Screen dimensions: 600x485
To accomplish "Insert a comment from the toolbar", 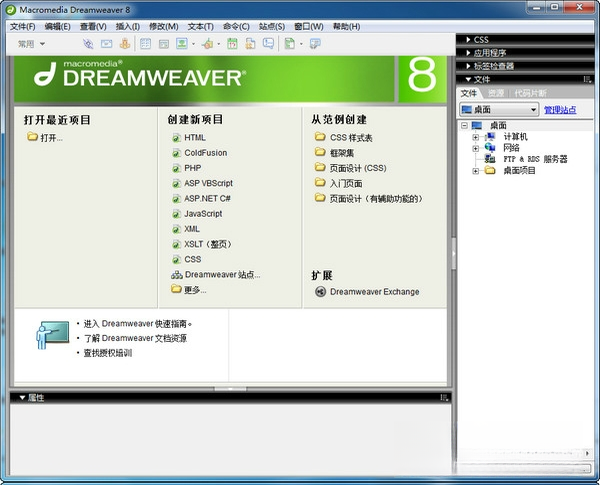I will click(268, 44).
